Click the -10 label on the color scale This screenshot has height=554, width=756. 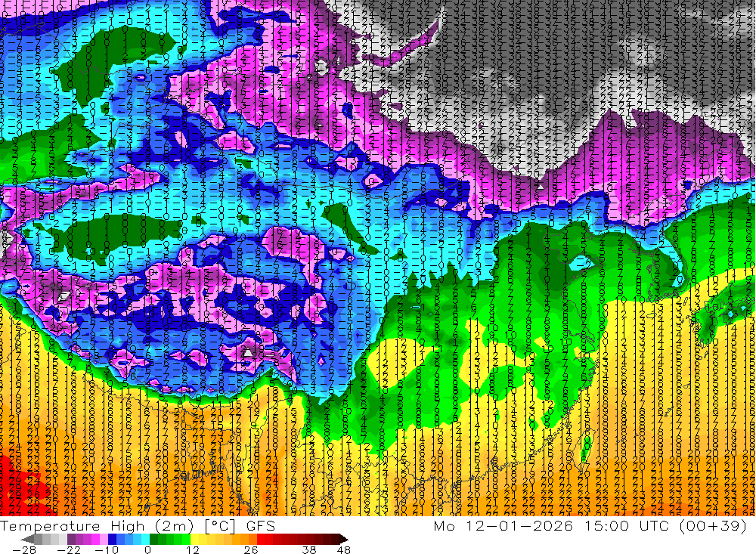(x=107, y=550)
